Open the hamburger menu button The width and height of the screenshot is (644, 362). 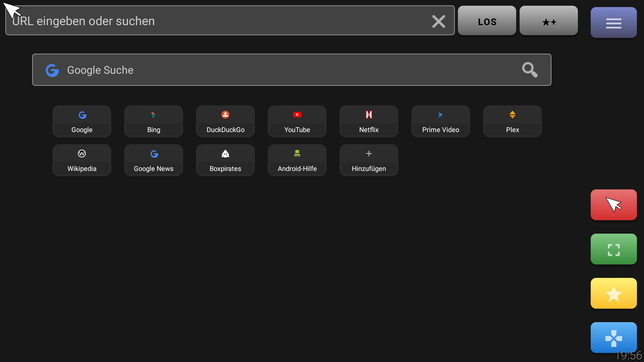click(x=613, y=22)
